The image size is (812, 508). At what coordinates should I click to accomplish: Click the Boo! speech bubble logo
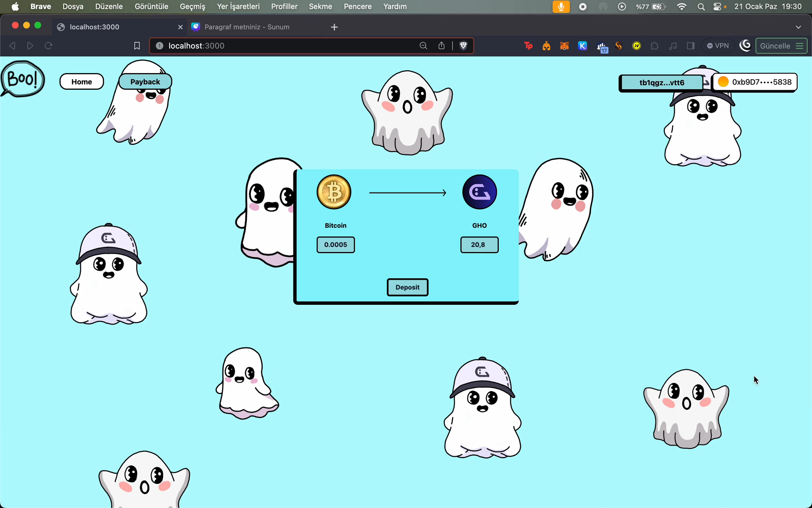(x=23, y=79)
